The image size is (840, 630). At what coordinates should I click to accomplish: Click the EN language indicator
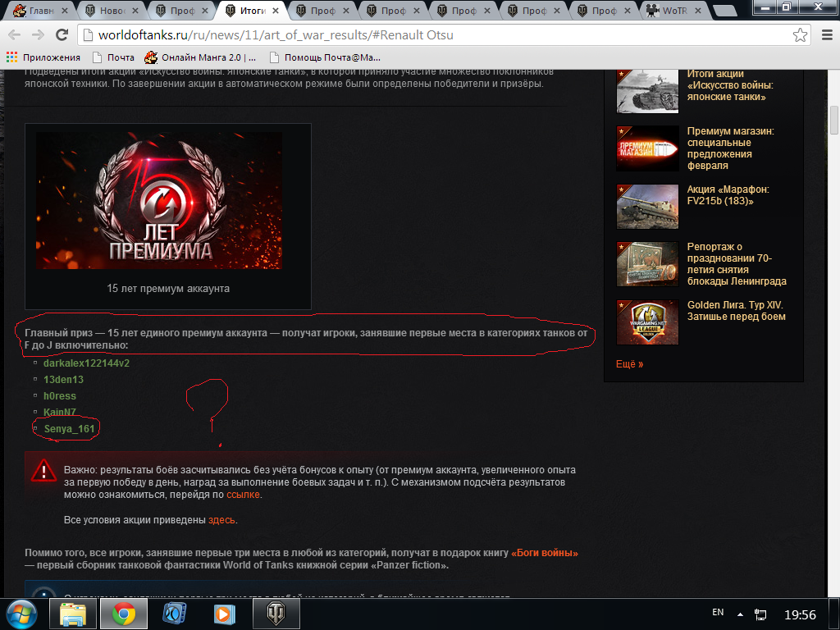(x=718, y=612)
